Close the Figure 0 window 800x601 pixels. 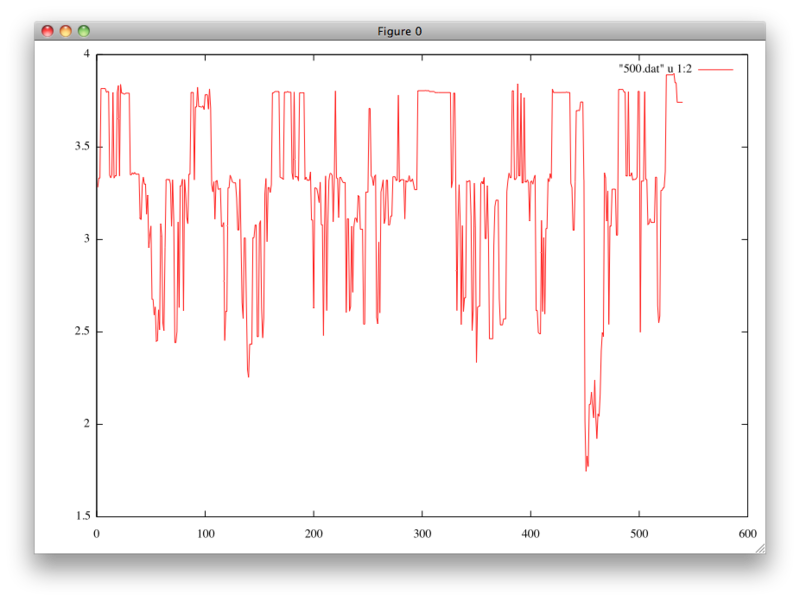47,31
